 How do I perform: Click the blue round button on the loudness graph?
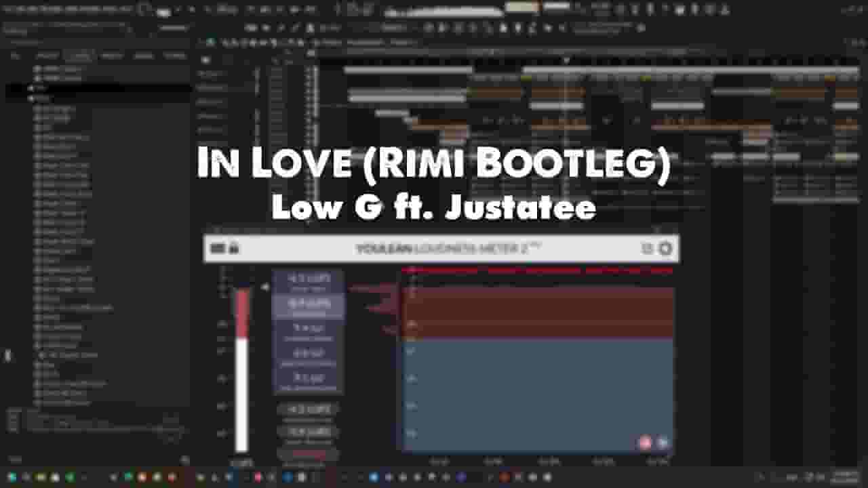(x=663, y=443)
